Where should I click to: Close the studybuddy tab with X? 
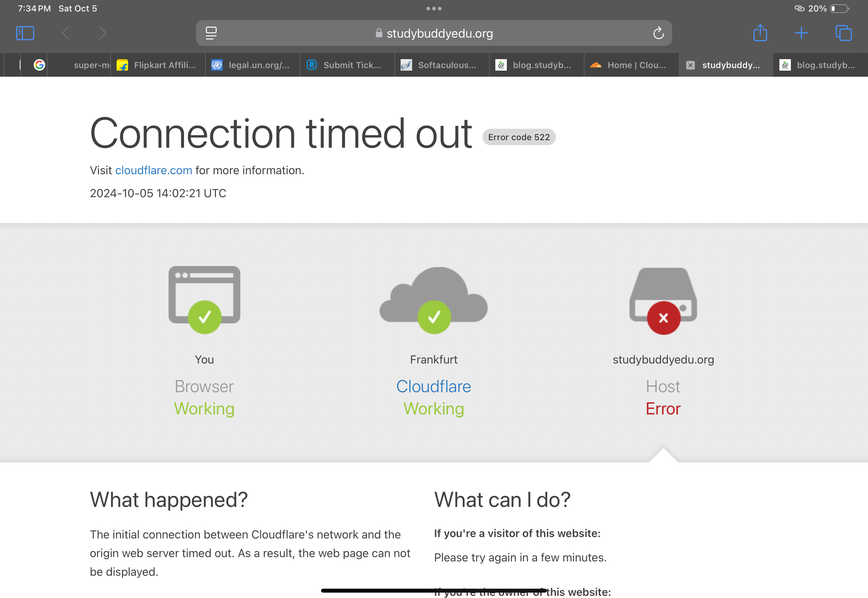(x=690, y=65)
